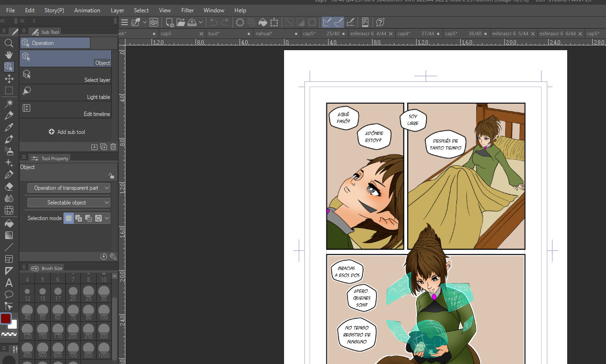Image resolution: width=606 pixels, height=364 pixels.
Task: Click the Open file folder icon
Action: pos(181,22)
